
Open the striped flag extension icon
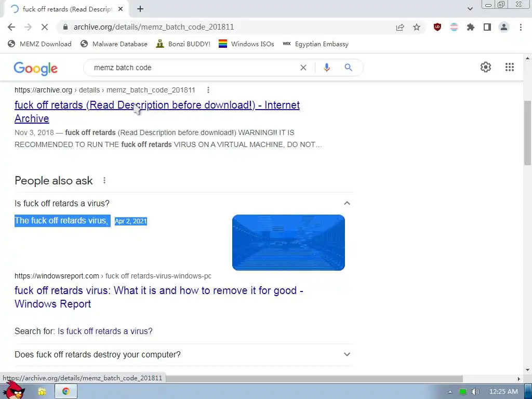[454, 27]
